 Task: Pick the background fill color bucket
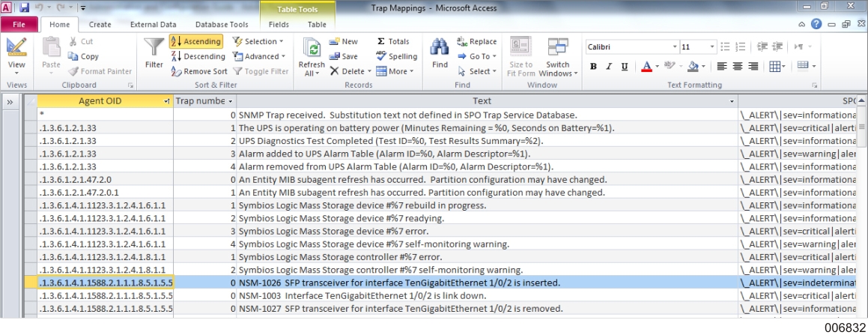point(693,67)
